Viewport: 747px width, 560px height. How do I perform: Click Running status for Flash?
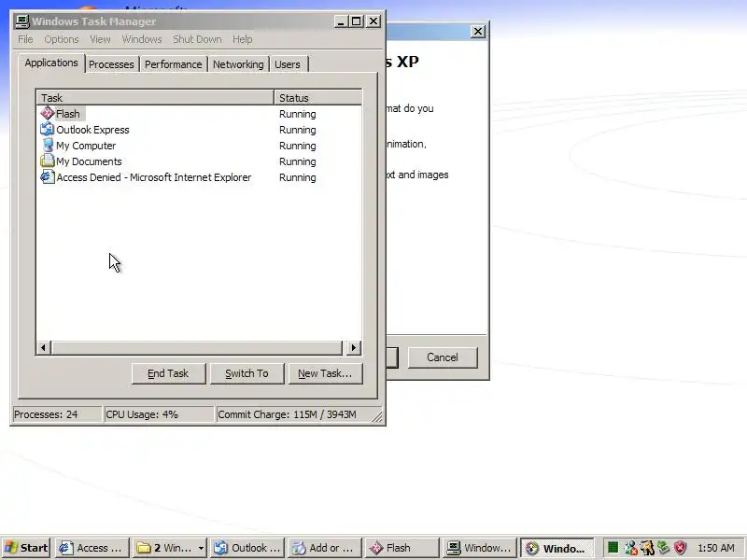coord(297,114)
